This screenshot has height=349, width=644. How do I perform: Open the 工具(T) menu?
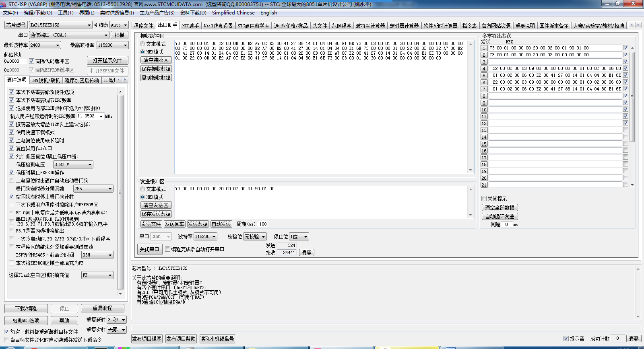[66, 12]
